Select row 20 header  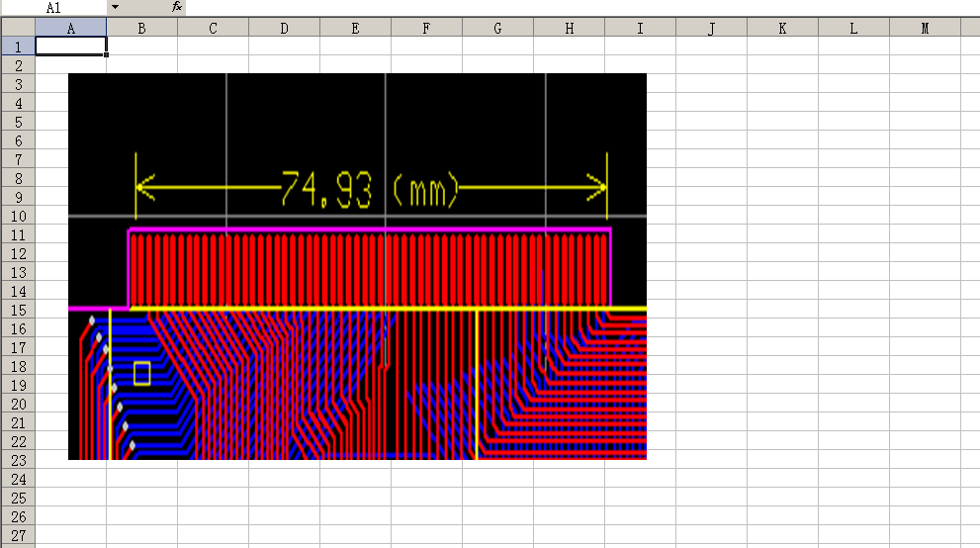pyautogui.click(x=18, y=404)
